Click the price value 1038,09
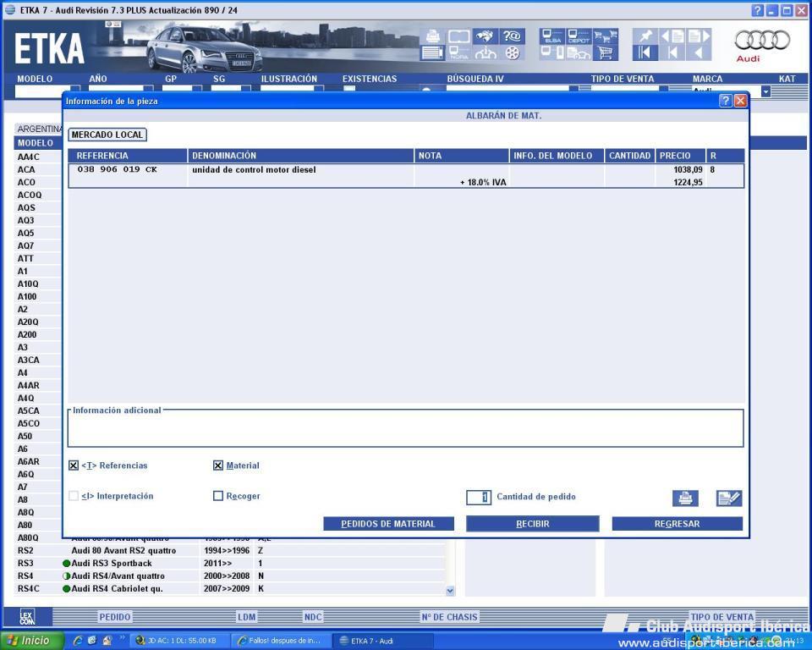Screen dimensions: 812x650 click(688, 169)
